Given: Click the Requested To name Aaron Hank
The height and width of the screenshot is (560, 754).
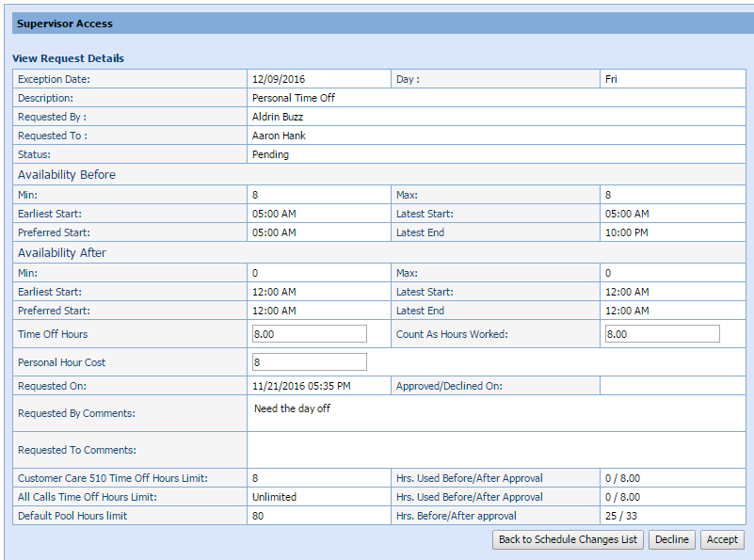Looking at the screenshot, I should [x=279, y=136].
